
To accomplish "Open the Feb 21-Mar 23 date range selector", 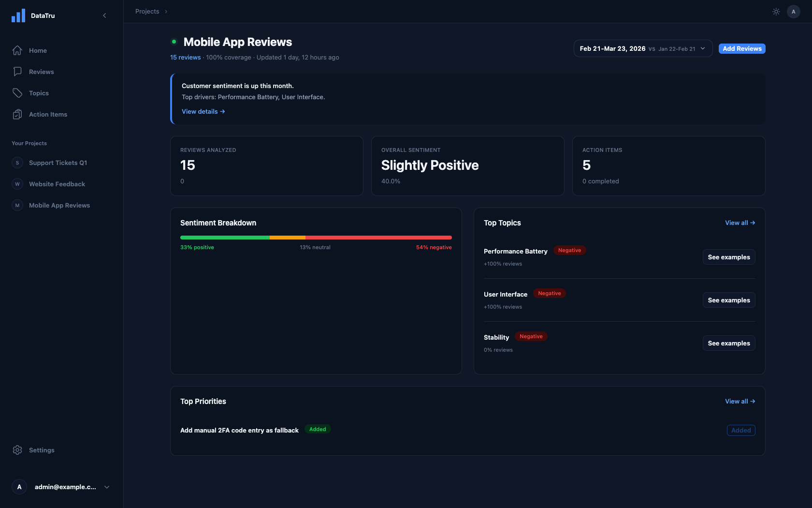I will coord(642,48).
